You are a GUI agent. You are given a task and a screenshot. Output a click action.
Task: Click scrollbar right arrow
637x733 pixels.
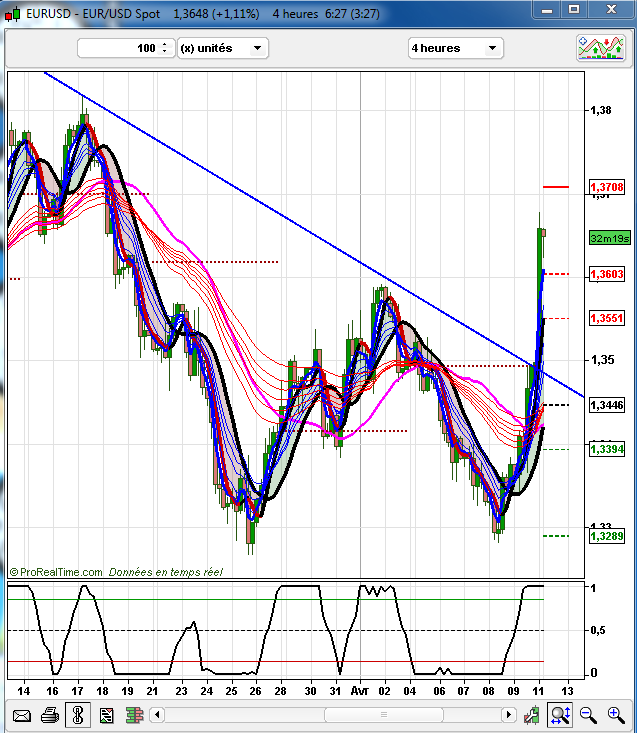508,715
